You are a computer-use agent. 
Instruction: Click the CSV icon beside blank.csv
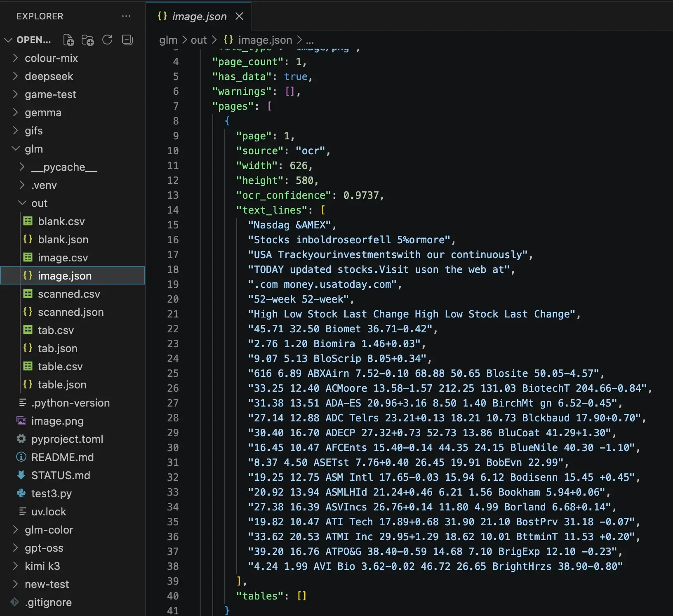tap(28, 221)
